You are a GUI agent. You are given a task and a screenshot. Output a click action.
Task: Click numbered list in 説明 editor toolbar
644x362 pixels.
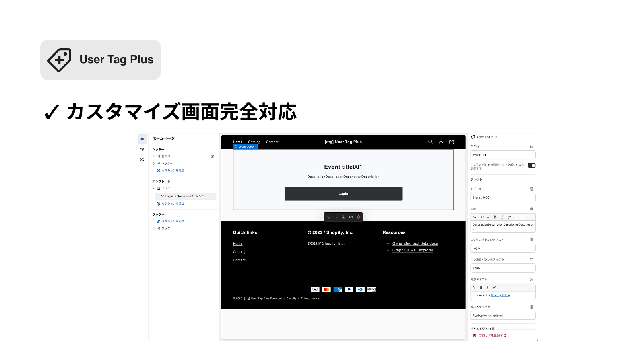pyautogui.click(x=523, y=217)
